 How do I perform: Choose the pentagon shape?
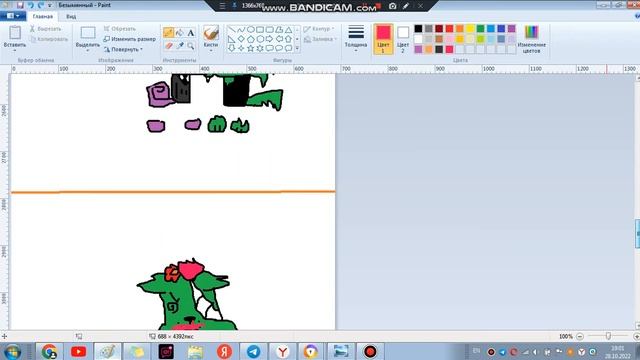251,39
